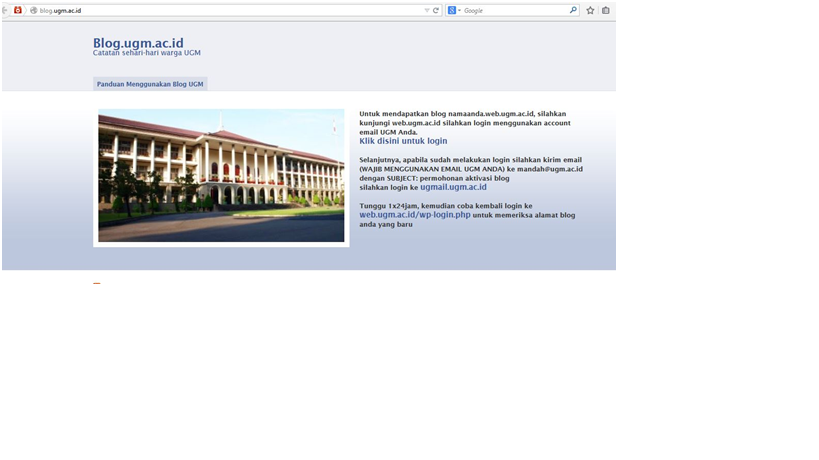Click the reload page icon
This screenshot has width=819, height=460.
coord(436,10)
